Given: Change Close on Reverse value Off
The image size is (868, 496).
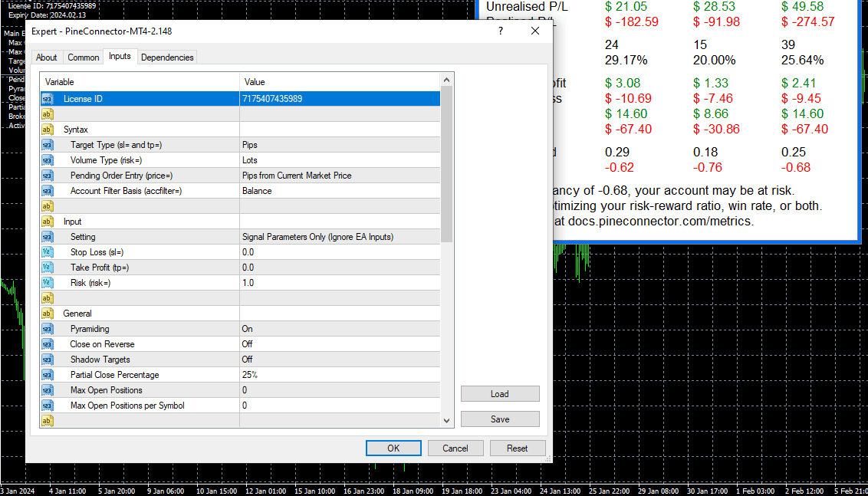Looking at the screenshot, I should pos(340,344).
